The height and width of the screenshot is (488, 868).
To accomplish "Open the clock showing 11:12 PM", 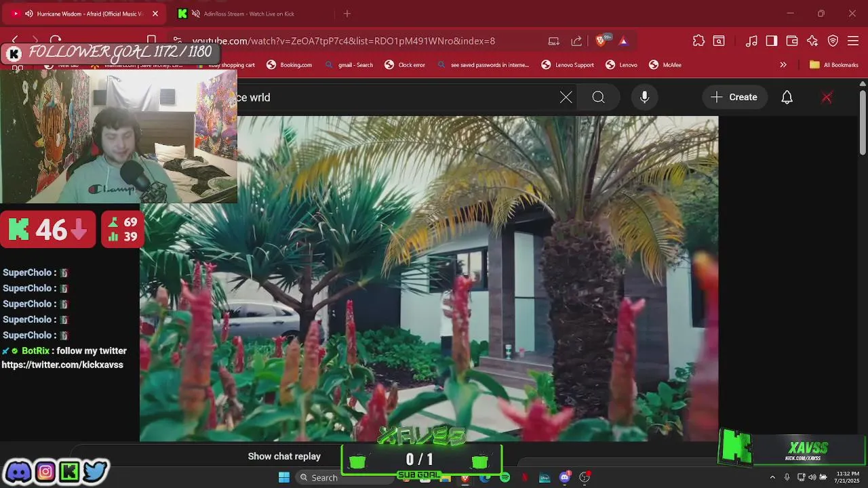I will click(x=848, y=477).
